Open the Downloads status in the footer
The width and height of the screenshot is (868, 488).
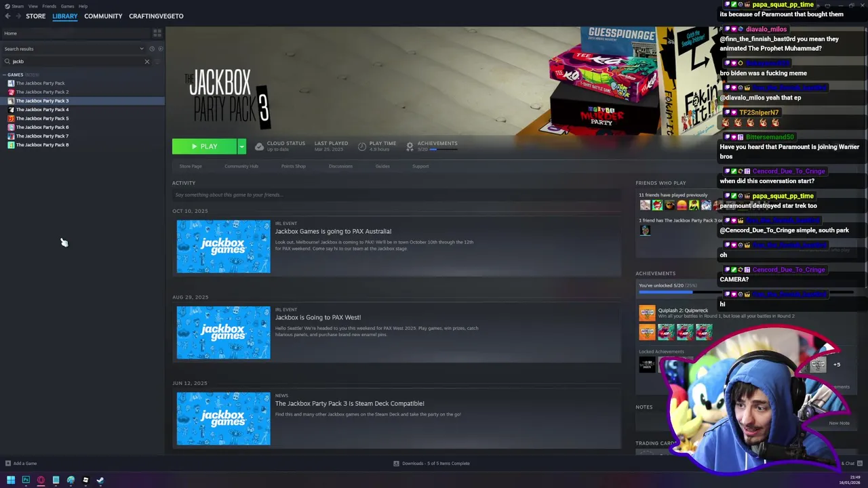[432, 464]
